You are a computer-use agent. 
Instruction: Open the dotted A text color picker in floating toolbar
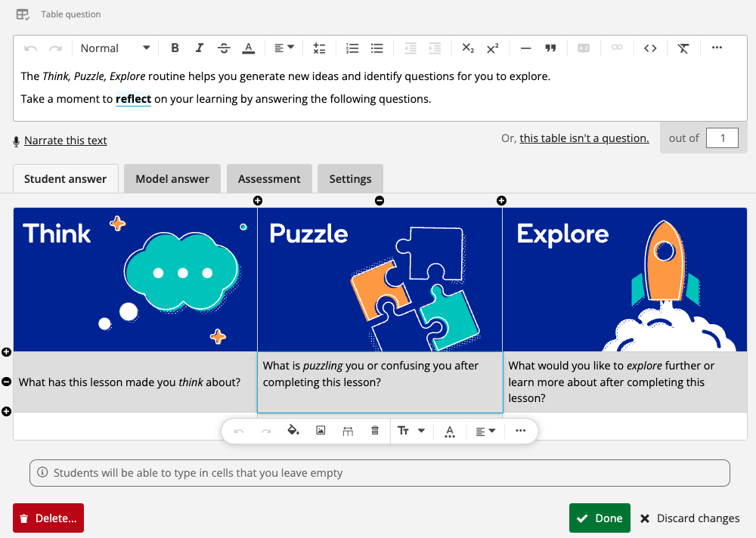(x=450, y=431)
